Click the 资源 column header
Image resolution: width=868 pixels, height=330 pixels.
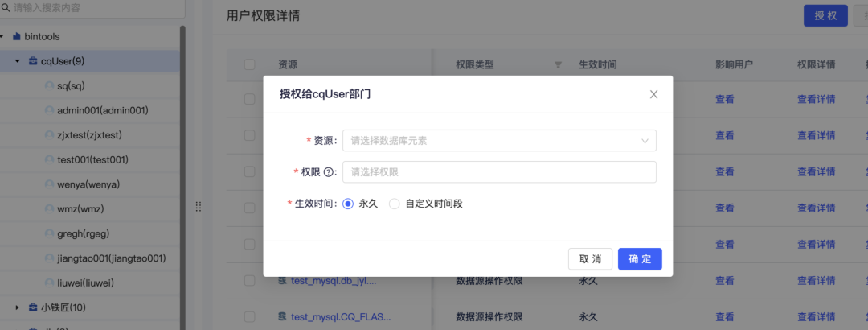[287, 65]
